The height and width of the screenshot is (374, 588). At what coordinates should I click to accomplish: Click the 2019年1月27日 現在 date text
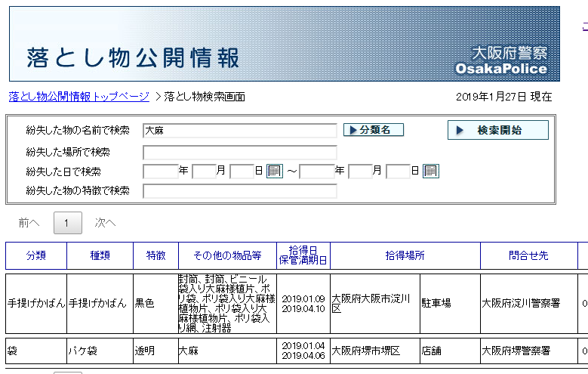pyautogui.click(x=503, y=97)
